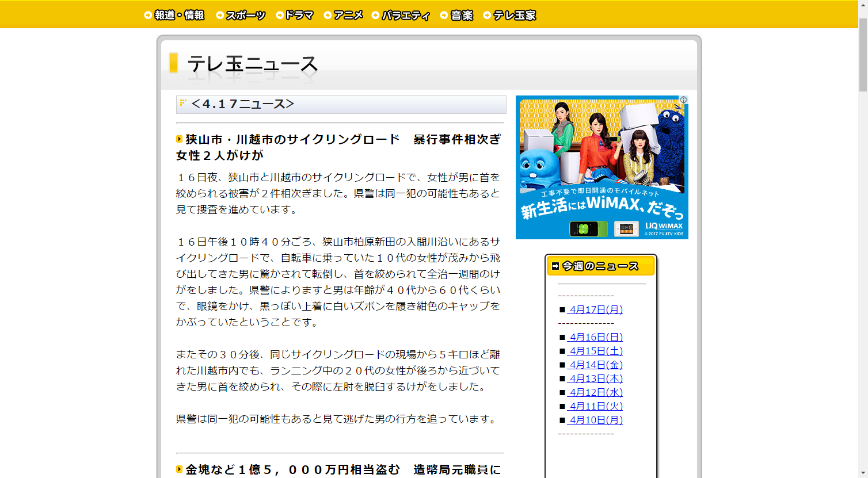Open the WiMAX advertisement banner
The height and width of the screenshot is (478, 868).
point(601,167)
